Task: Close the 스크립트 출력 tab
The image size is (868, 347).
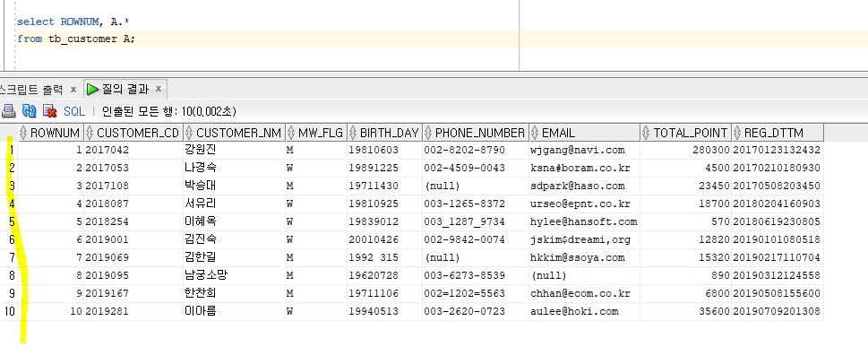Action: 73,90
